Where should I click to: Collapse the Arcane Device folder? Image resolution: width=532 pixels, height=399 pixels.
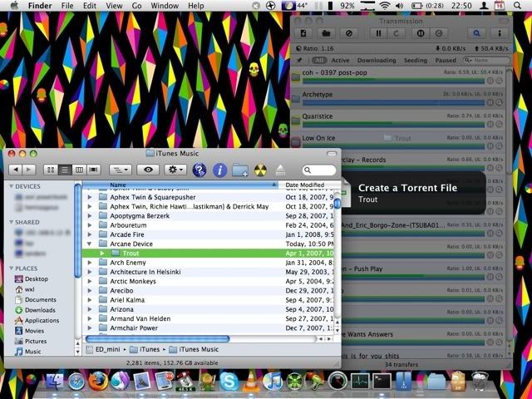click(x=89, y=244)
